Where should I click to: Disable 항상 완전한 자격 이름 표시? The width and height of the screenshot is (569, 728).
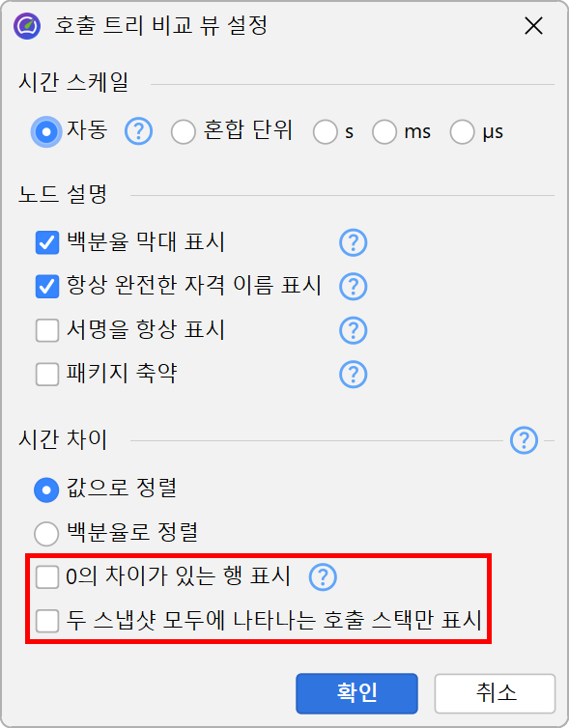tap(47, 286)
